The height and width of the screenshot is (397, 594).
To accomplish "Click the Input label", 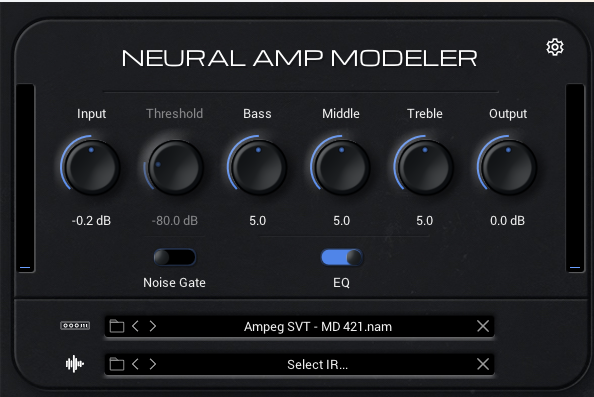I will (x=91, y=114).
